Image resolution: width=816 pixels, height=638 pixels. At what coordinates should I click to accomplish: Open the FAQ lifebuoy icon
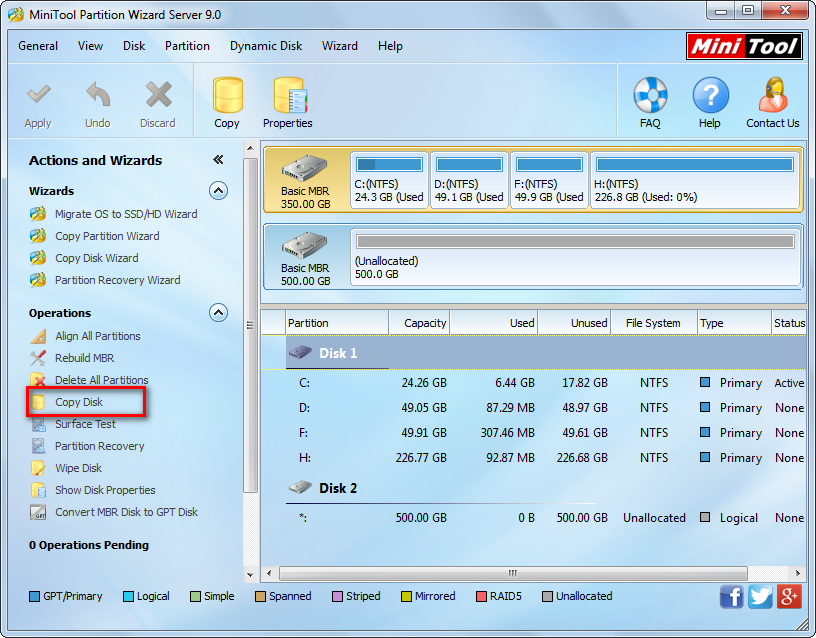point(650,95)
